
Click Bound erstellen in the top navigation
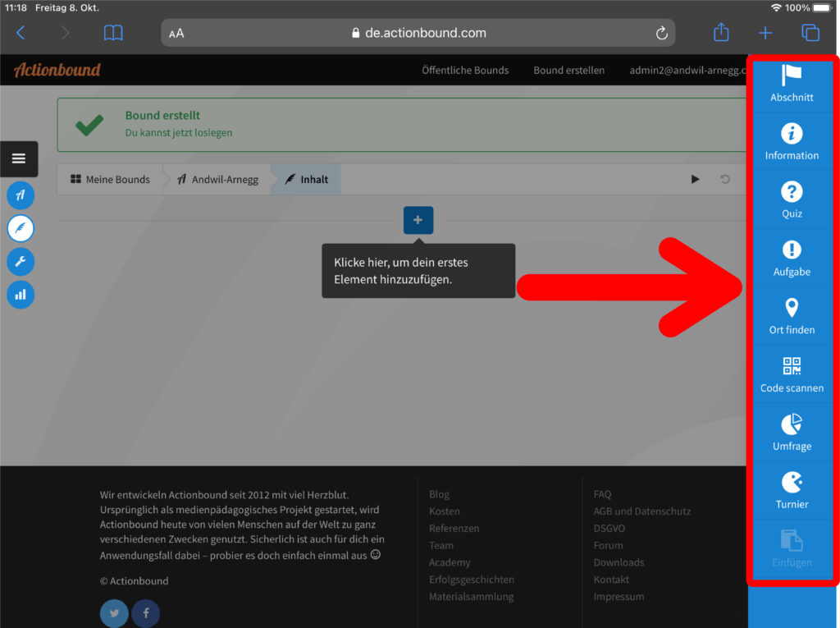(x=568, y=70)
